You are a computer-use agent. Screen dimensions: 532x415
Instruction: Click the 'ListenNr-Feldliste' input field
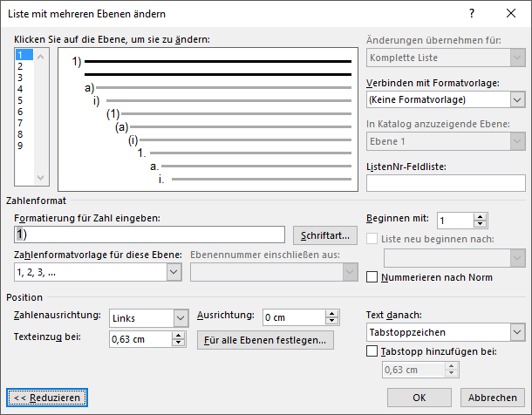[446, 183]
